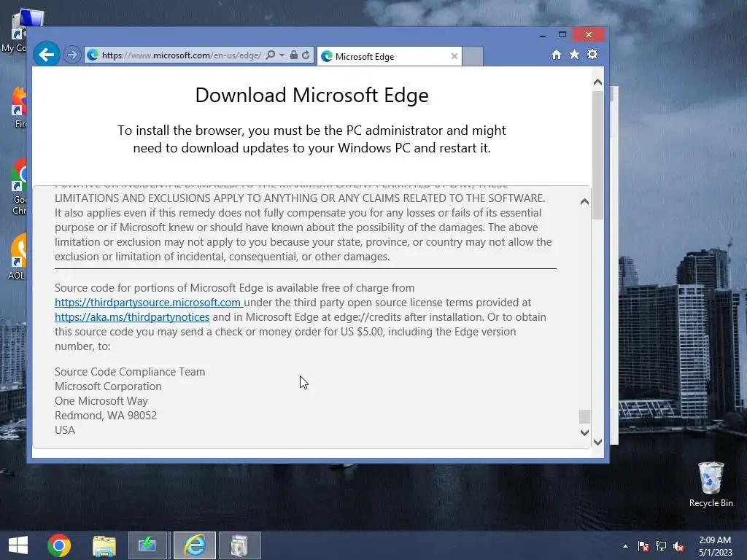Click the browser Forward arrow button
This screenshot has height=560, width=747.
[x=72, y=55]
